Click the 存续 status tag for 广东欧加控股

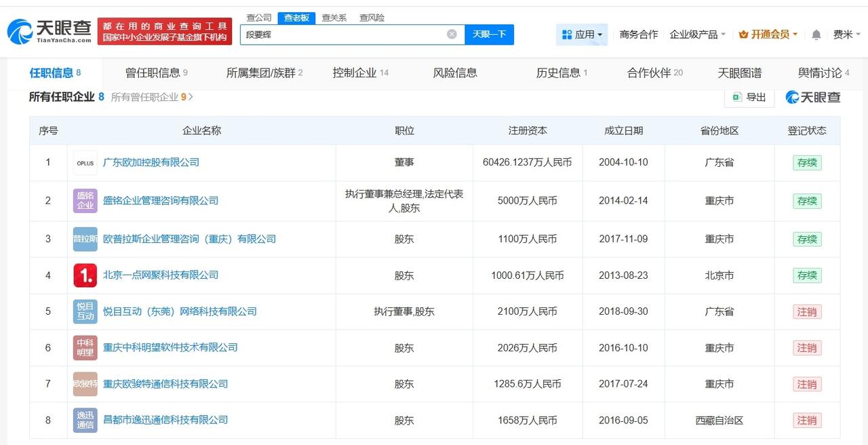click(x=807, y=163)
